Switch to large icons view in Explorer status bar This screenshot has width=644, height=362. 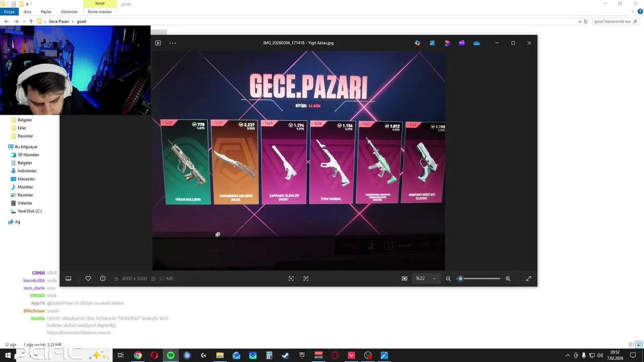coord(639,344)
